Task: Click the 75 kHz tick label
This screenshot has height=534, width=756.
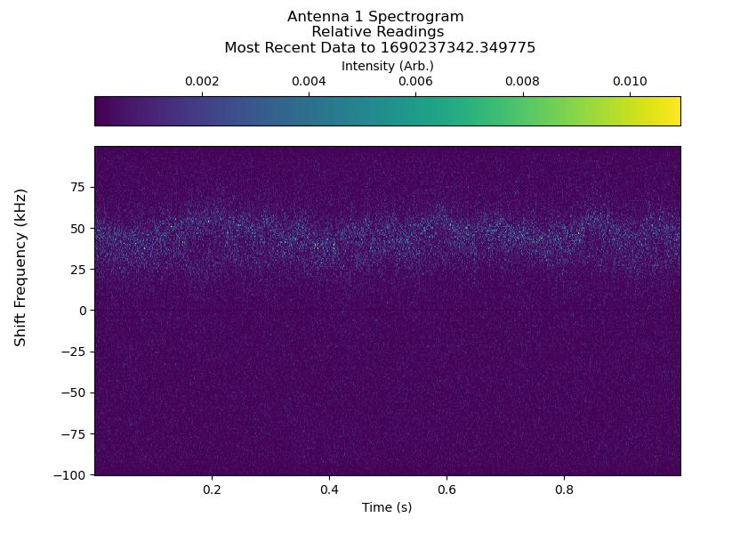Action: click(x=79, y=188)
